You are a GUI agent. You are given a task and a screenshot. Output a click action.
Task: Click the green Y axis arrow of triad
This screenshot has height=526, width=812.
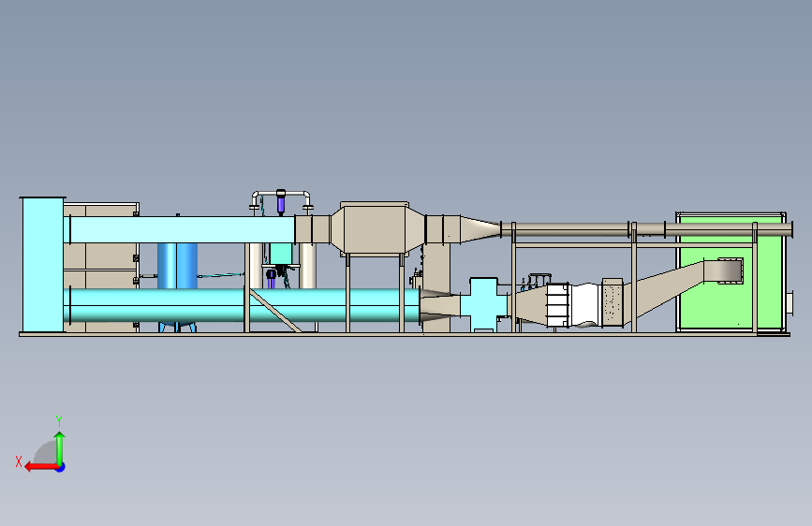point(60,447)
